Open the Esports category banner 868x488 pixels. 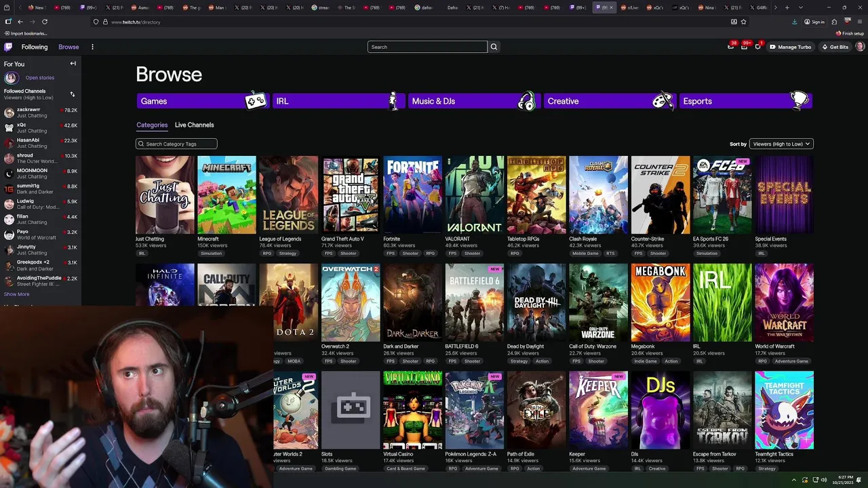click(x=745, y=101)
